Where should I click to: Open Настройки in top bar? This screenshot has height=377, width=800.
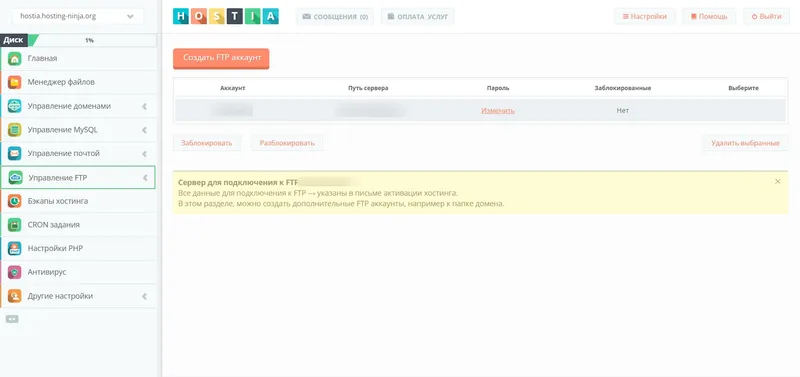pos(644,16)
